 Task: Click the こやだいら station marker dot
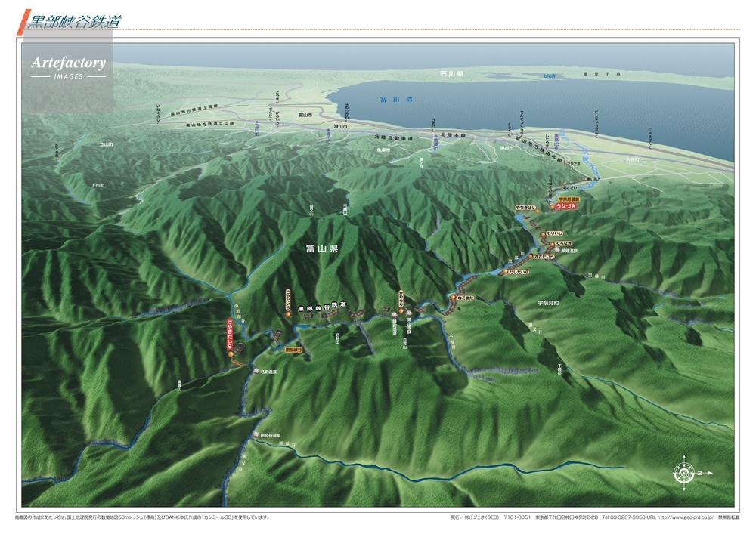coord(288,315)
